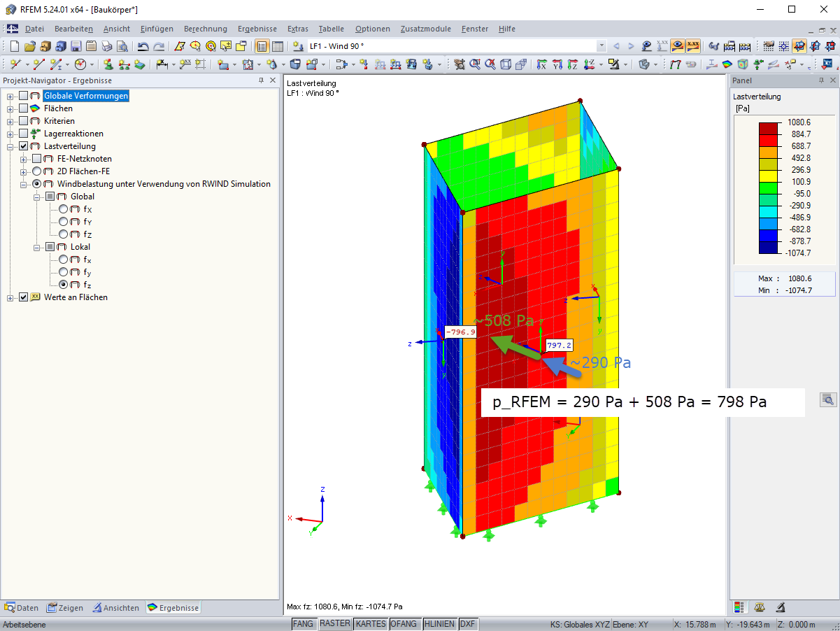Open the Berechnung menu
Image resolution: width=840 pixels, height=631 pixels.
click(x=206, y=29)
